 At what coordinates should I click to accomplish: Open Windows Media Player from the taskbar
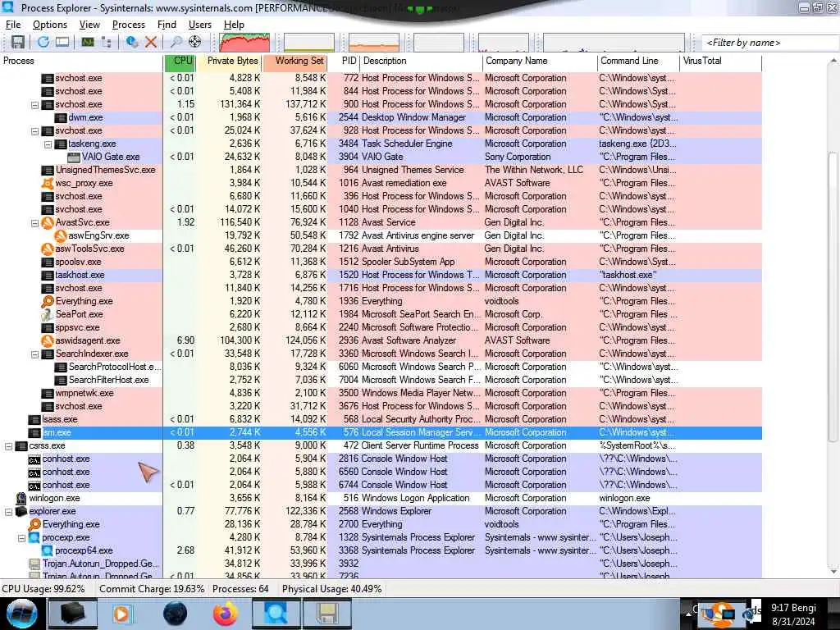121,614
